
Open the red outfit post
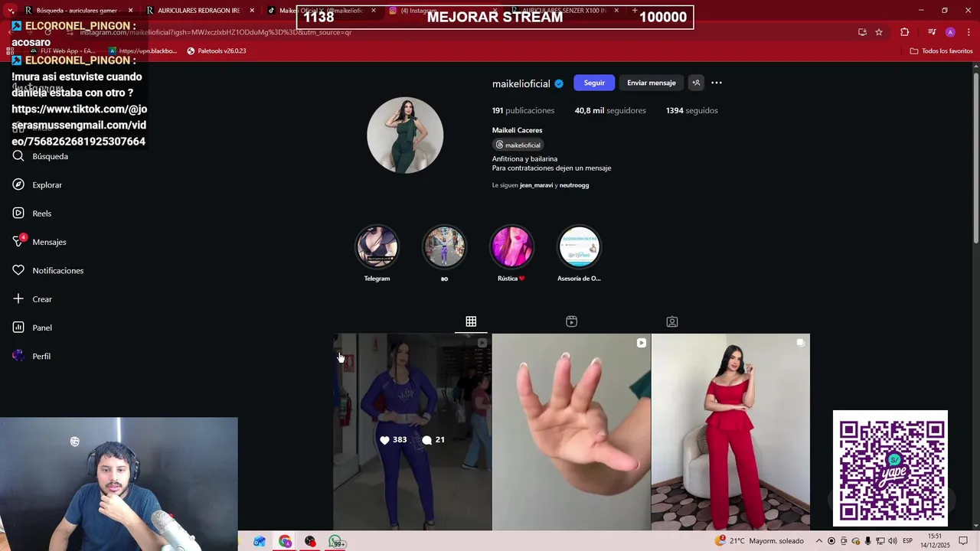click(730, 432)
